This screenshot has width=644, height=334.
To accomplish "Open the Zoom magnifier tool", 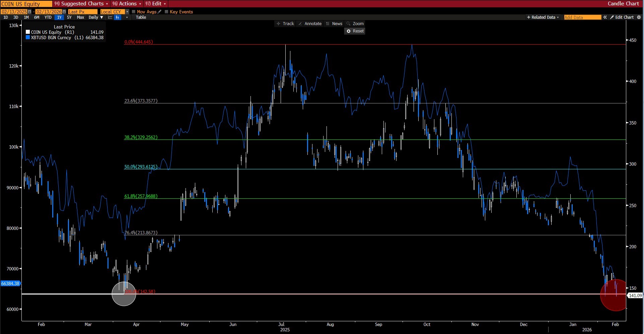I will click(x=355, y=24).
